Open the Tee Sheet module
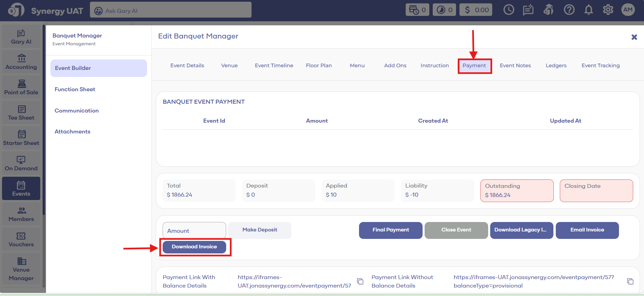 tap(21, 113)
